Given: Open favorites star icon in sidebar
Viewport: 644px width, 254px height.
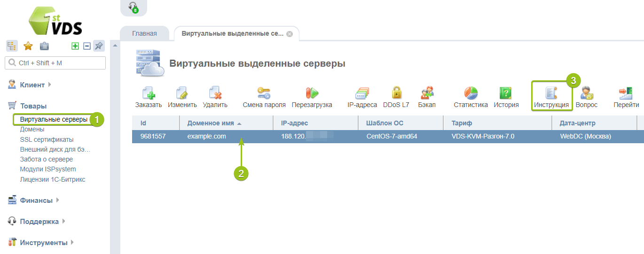Looking at the screenshot, I should [x=28, y=46].
